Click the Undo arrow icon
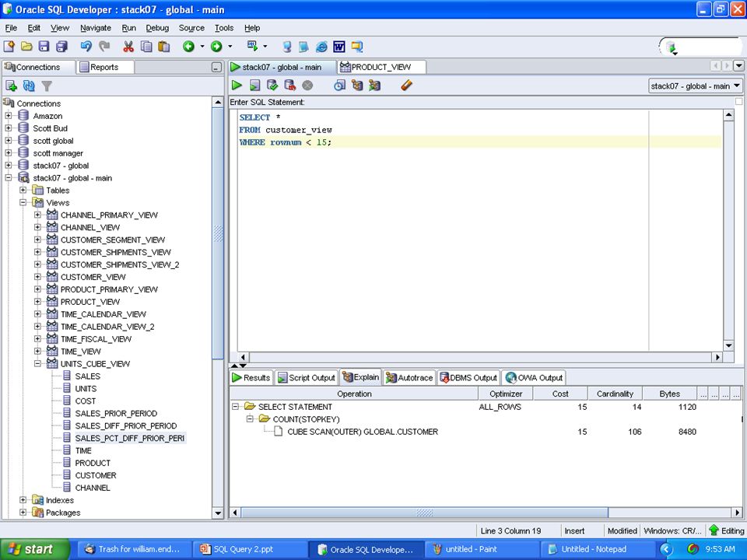747x560 pixels. [86, 46]
